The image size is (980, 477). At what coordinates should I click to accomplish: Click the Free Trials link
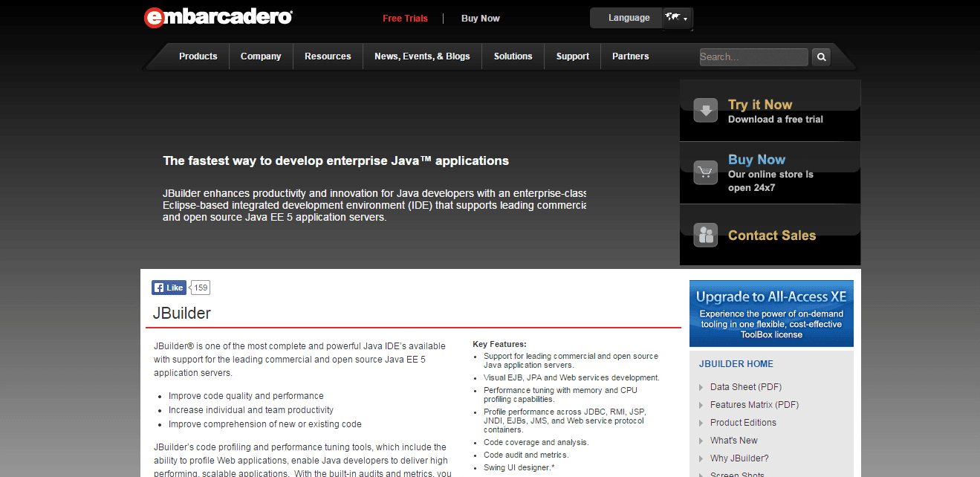405,19
